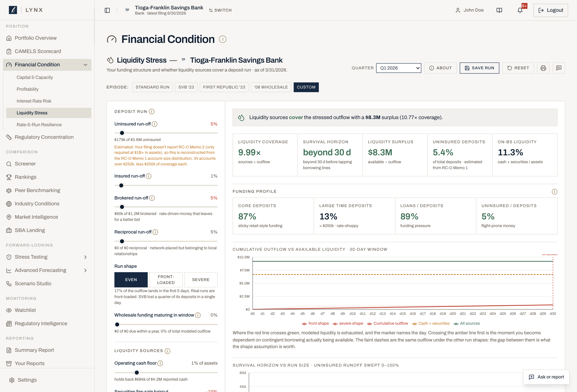
Task: Select the Even run shape
Action: click(131, 280)
